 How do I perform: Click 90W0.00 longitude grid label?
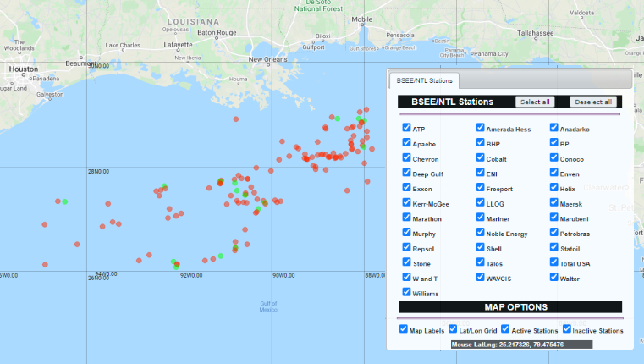point(283,276)
